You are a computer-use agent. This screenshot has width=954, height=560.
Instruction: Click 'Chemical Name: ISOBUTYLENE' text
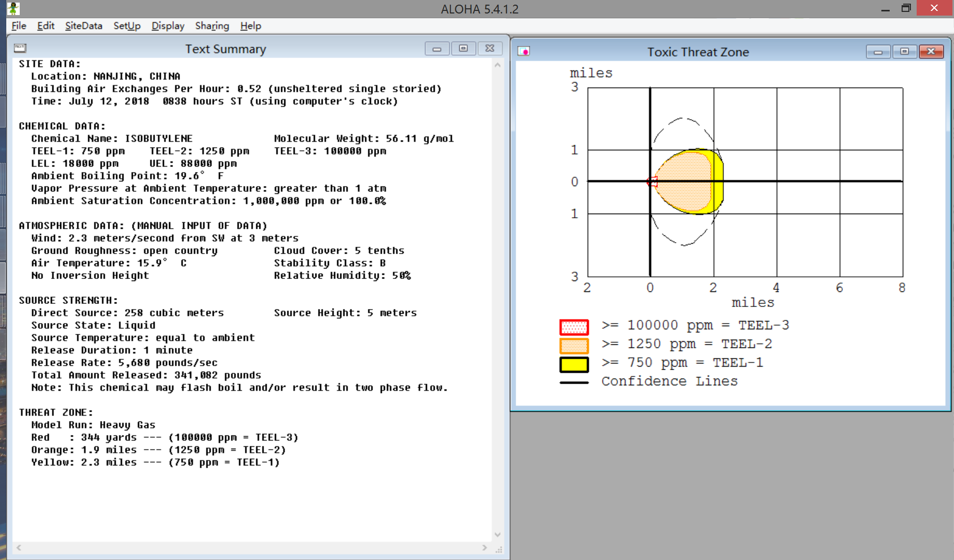pyautogui.click(x=112, y=138)
